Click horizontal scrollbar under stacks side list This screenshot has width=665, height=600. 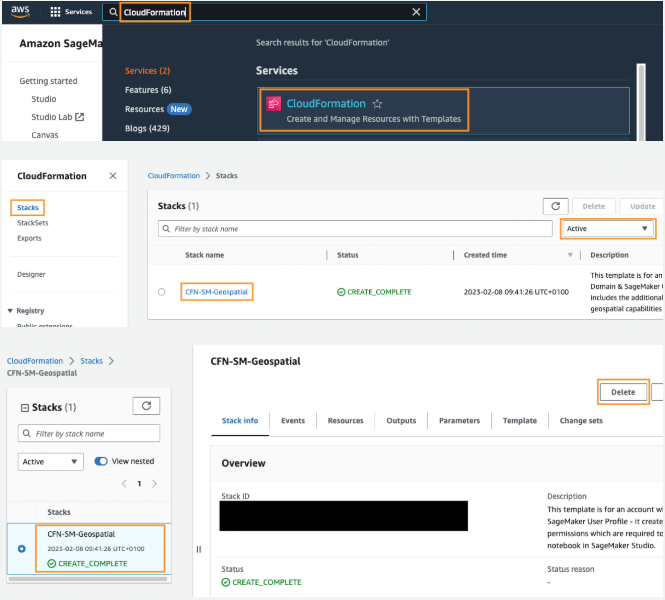pyautogui.click(x=88, y=579)
